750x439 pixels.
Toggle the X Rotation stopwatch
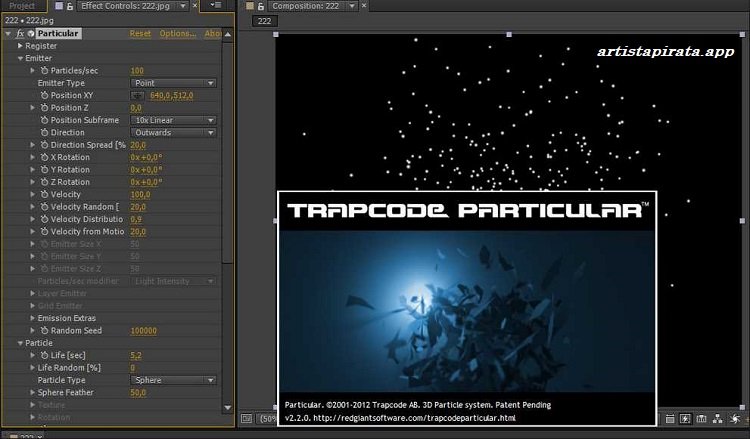[44, 157]
